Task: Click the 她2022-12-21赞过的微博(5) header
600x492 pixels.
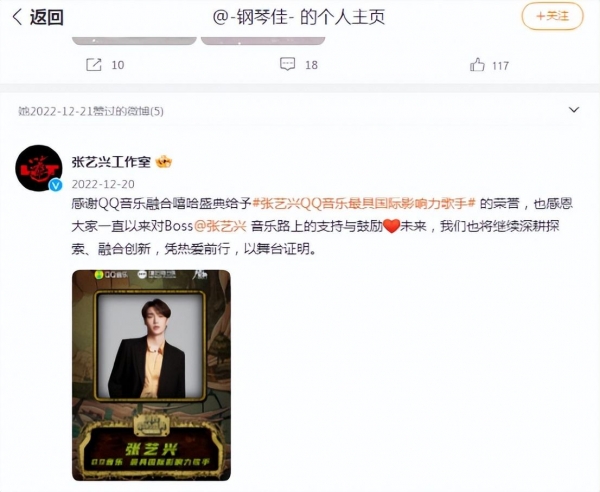Action: point(91,111)
